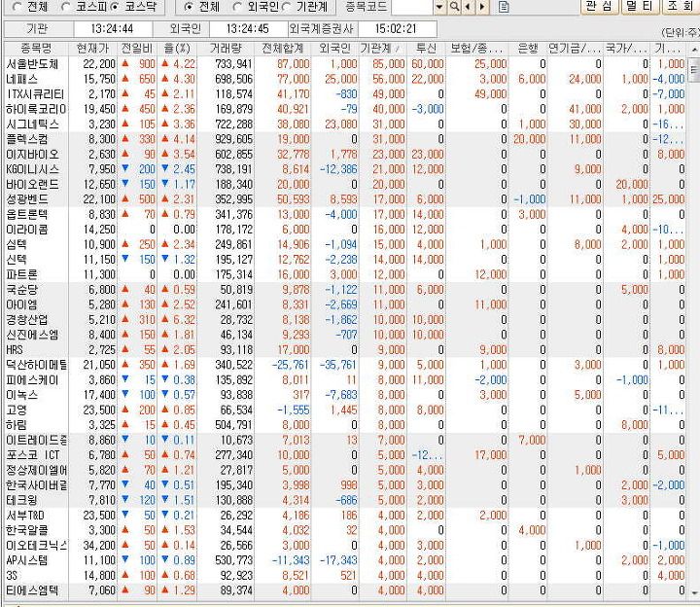
Task: Select the KG이니시스 stock name
Action: [32, 169]
